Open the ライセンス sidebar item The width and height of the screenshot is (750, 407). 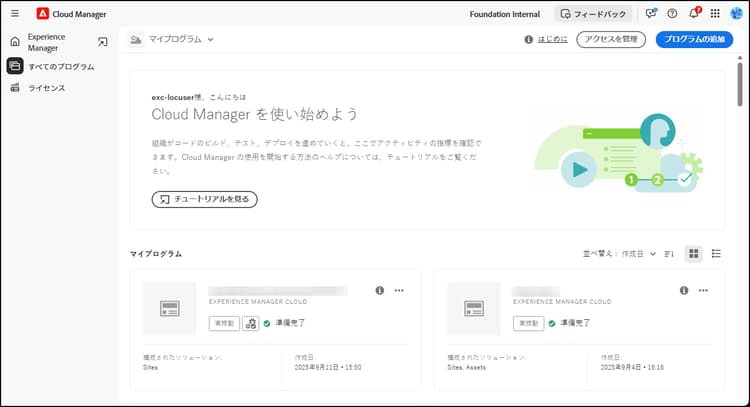46,88
